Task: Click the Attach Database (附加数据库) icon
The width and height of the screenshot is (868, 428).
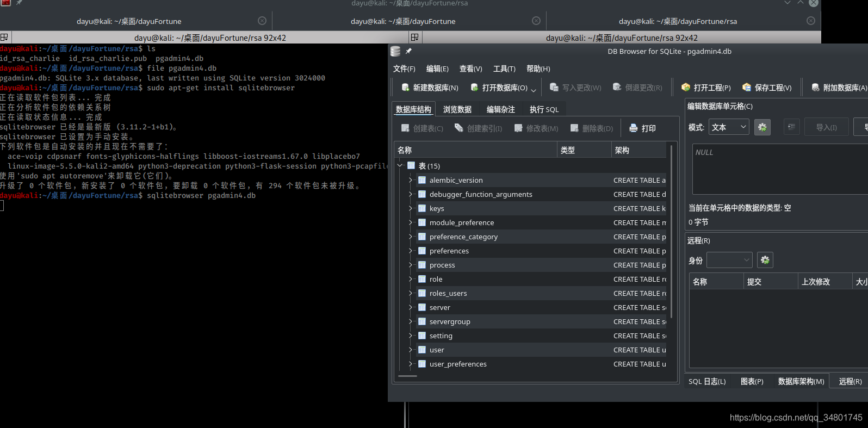Action: [816, 88]
